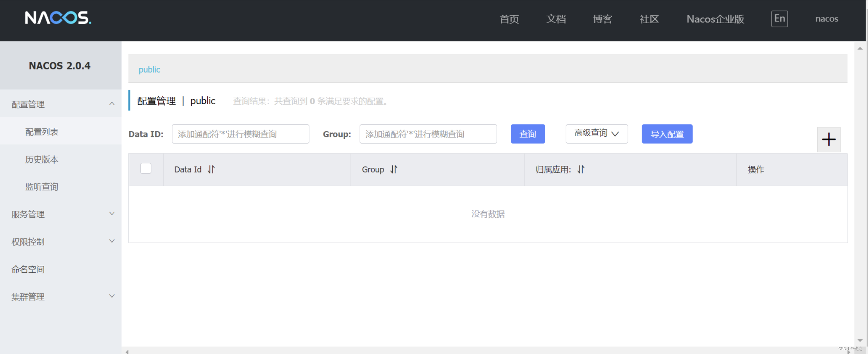This screenshot has width=868, height=354.
Task: Open Nacos企业版 link
Action: [x=715, y=19]
